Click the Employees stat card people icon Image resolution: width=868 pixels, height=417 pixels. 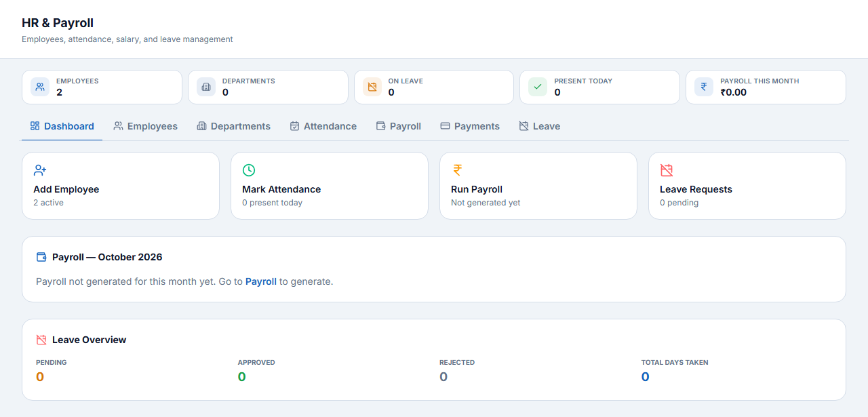click(40, 87)
